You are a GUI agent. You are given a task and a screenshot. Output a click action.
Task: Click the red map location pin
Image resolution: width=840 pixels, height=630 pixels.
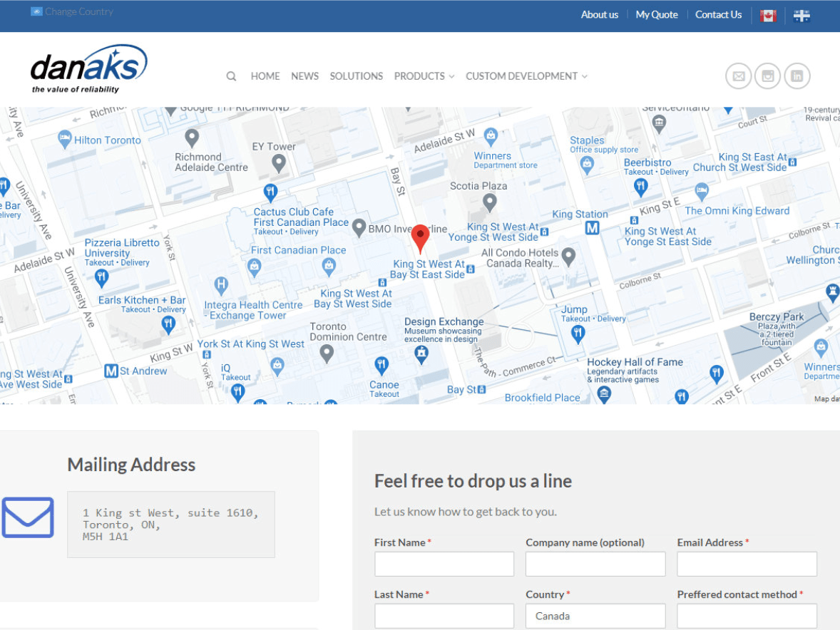click(421, 238)
